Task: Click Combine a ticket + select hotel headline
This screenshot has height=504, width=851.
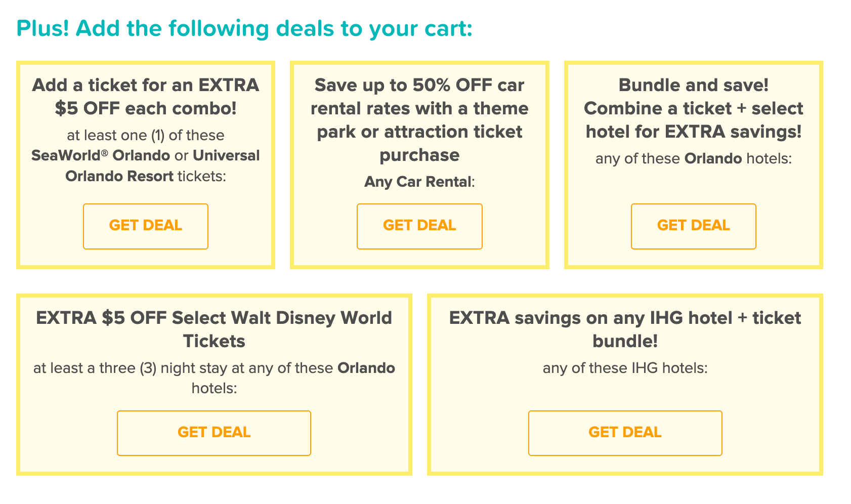Action: pyautogui.click(x=693, y=108)
